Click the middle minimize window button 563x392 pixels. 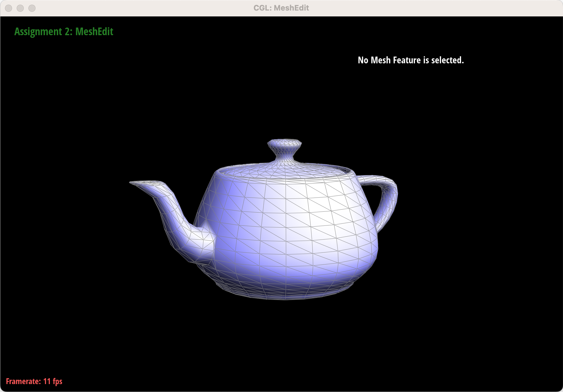pyautogui.click(x=20, y=8)
